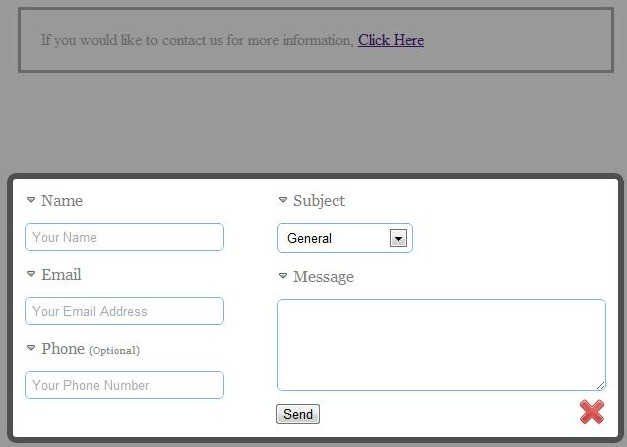
Task: Click the Email field label
Action: click(61, 275)
